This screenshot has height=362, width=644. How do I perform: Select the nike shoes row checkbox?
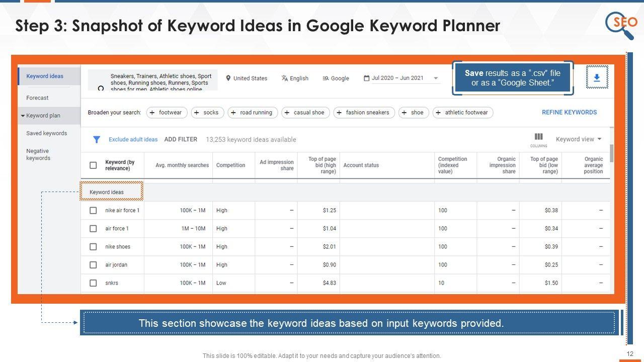(x=93, y=247)
